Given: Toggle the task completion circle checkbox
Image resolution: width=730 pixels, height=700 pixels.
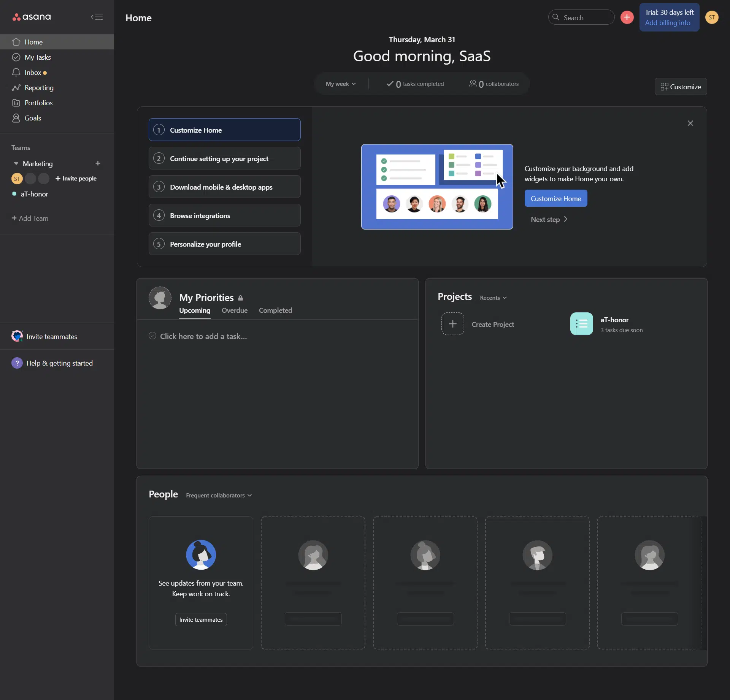Looking at the screenshot, I should (x=152, y=336).
